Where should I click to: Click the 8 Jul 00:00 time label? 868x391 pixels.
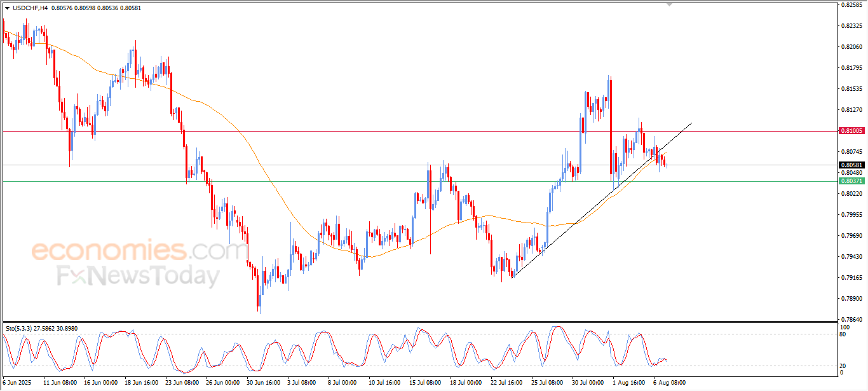pyautogui.click(x=342, y=383)
